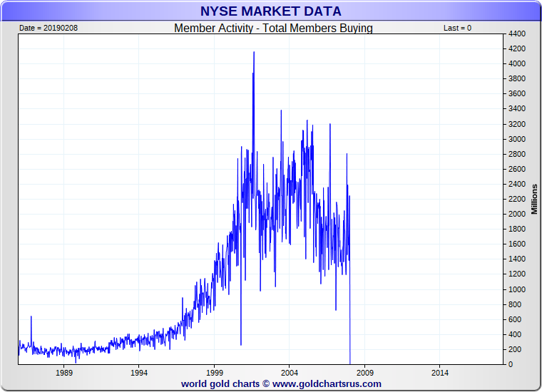Click the 3600 y-axis value

click(x=517, y=93)
